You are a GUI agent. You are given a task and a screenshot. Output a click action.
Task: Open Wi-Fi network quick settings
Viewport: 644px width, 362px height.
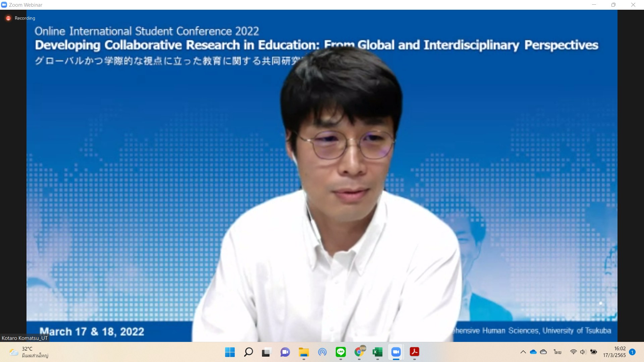click(x=573, y=352)
